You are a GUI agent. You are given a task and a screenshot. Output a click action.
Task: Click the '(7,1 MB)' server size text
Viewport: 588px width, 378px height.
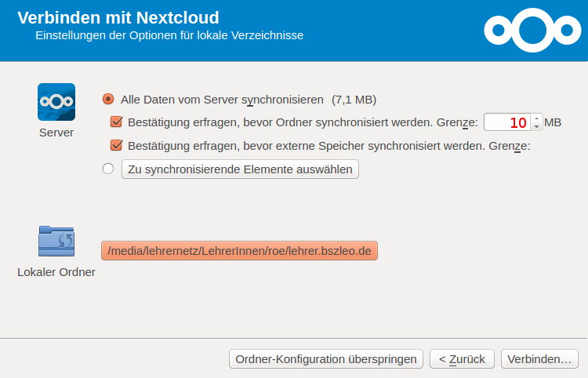point(354,100)
